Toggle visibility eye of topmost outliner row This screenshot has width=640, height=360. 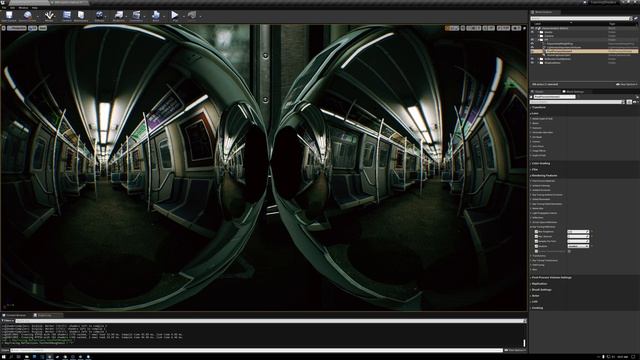coord(532,28)
